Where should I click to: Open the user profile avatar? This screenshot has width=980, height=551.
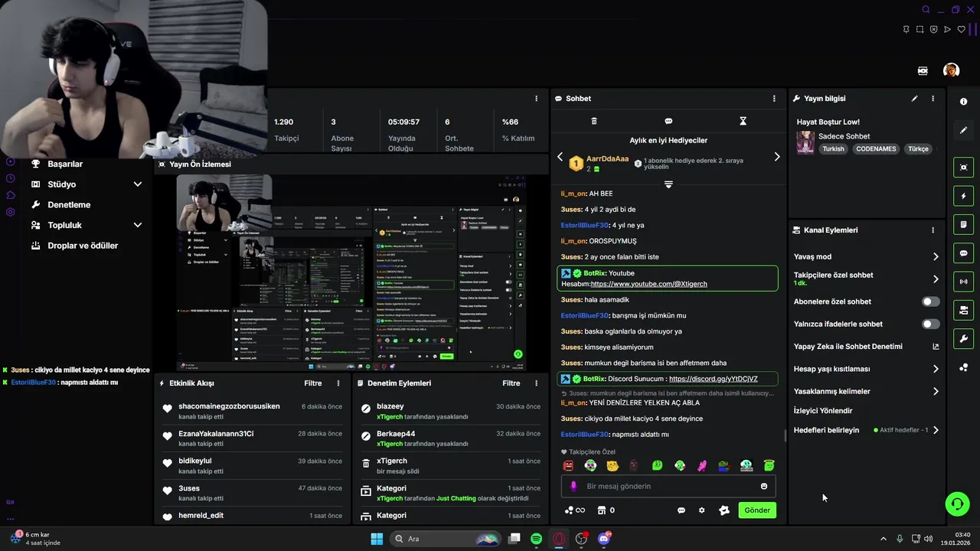(x=951, y=70)
